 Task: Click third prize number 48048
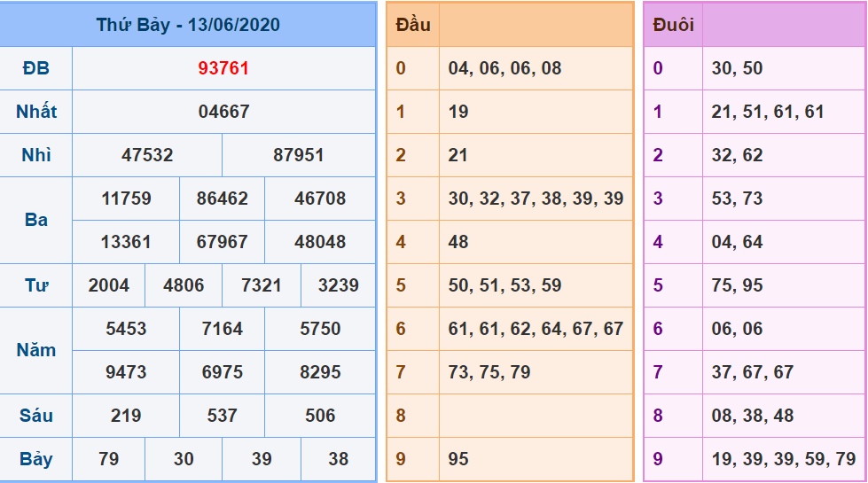tap(320, 242)
